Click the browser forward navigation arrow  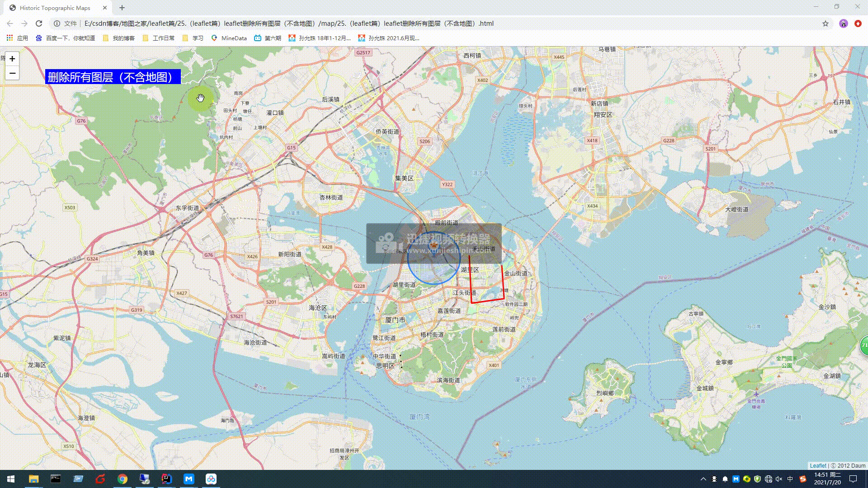click(24, 23)
